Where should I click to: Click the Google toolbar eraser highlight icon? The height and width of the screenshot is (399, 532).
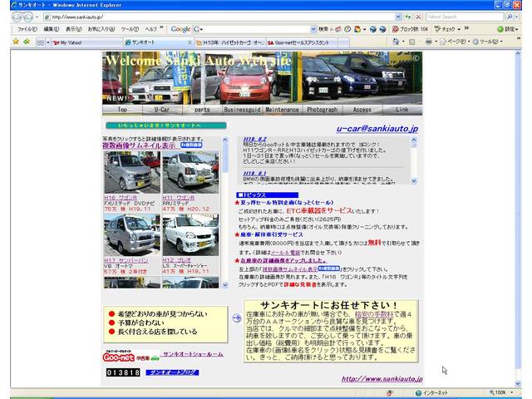tap(338, 29)
